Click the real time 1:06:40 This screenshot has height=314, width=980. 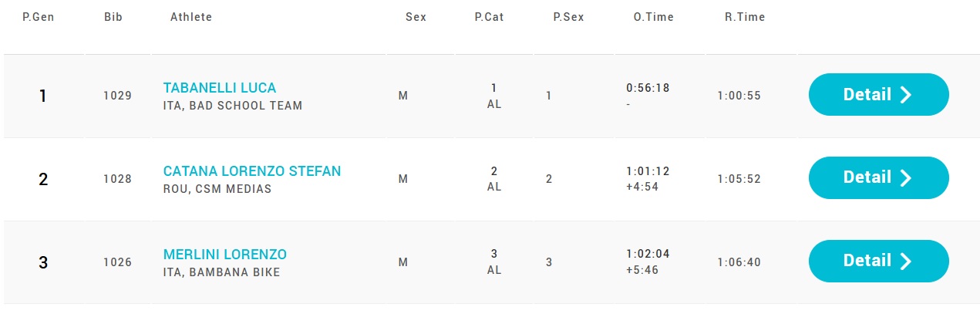click(x=739, y=262)
